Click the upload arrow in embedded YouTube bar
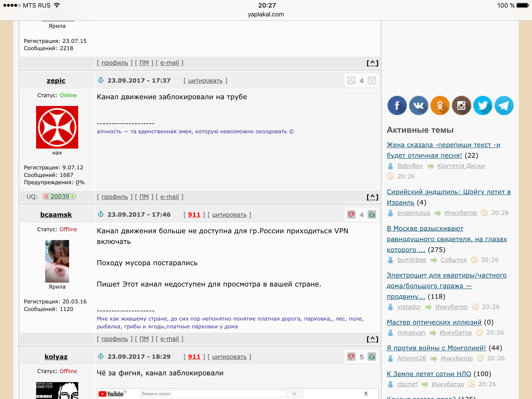532x399 pixels. (x=366, y=394)
